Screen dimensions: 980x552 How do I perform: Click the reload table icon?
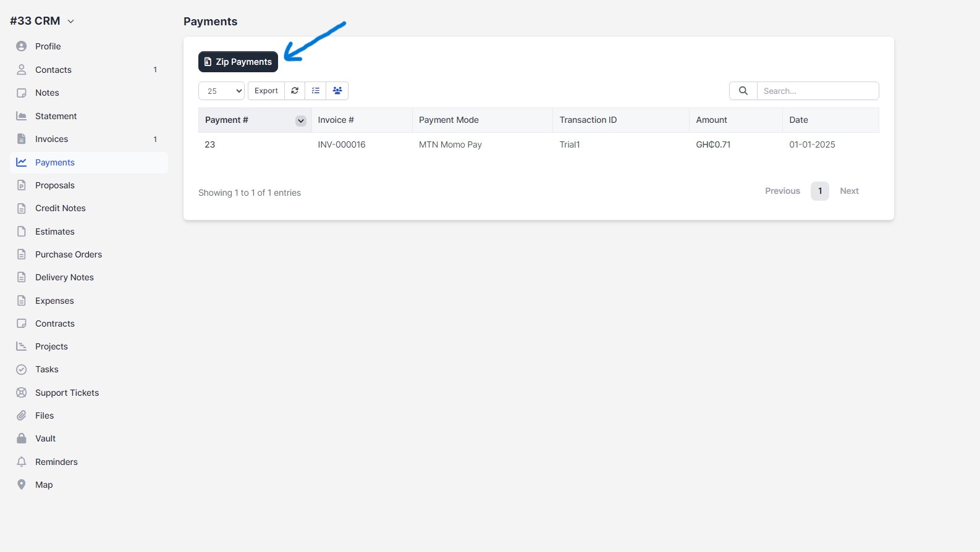(x=295, y=91)
